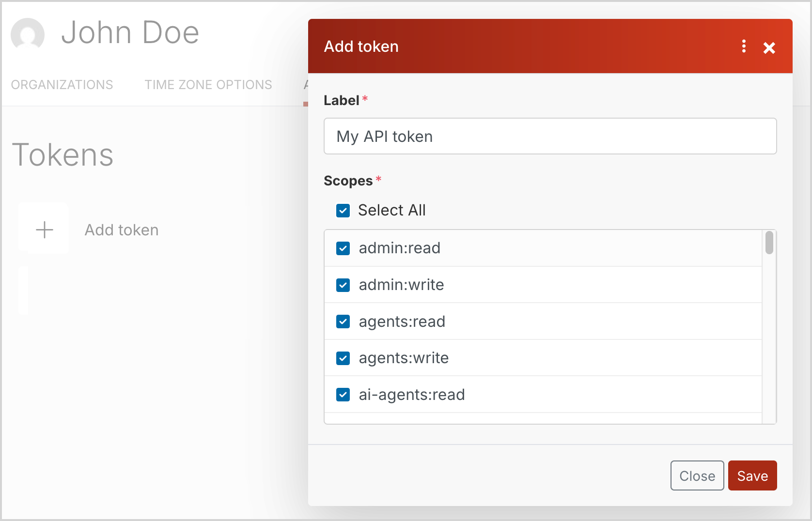Uncheck the admin:write scope
The height and width of the screenshot is (521, 812).
pos(343,285)
